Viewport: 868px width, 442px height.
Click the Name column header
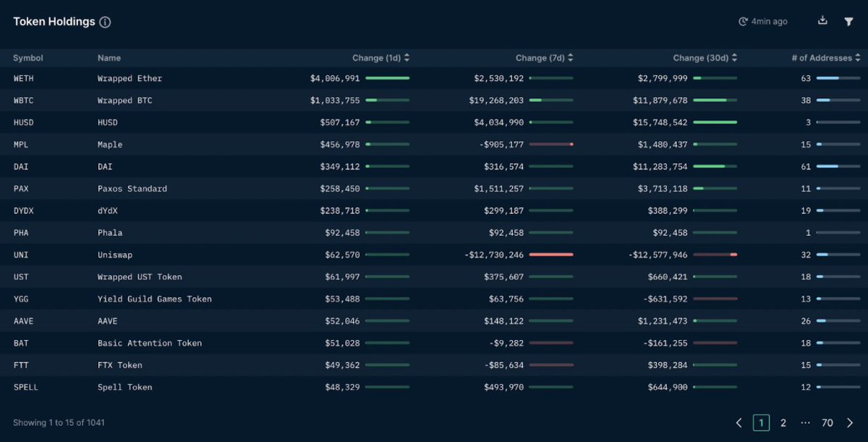pyautogui.click(x=109, y=58)
